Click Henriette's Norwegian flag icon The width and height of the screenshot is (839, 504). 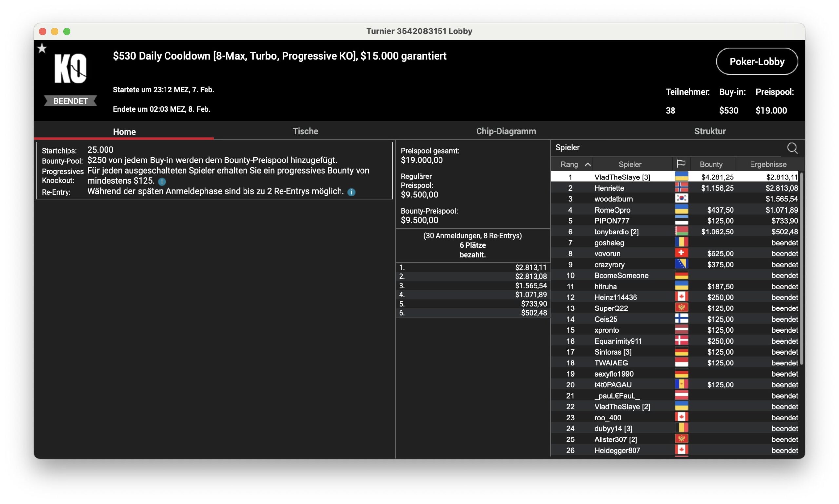click(x=681, y=188)
